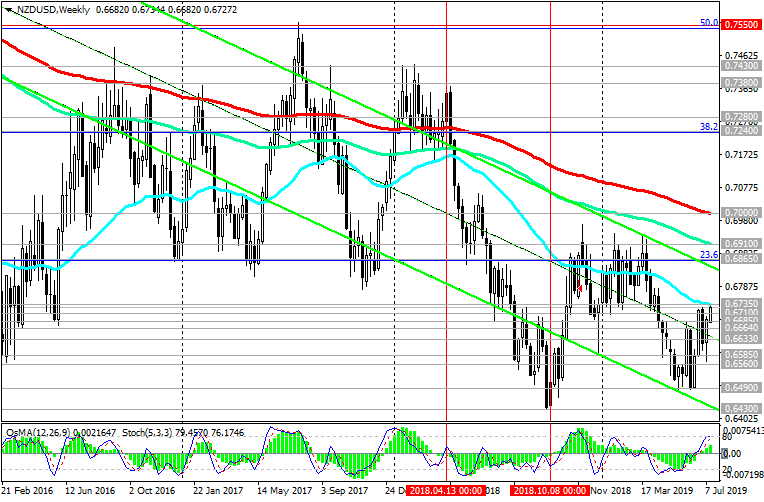
Task: Click the 0.64300 price level label
Action: click(742, 408)
